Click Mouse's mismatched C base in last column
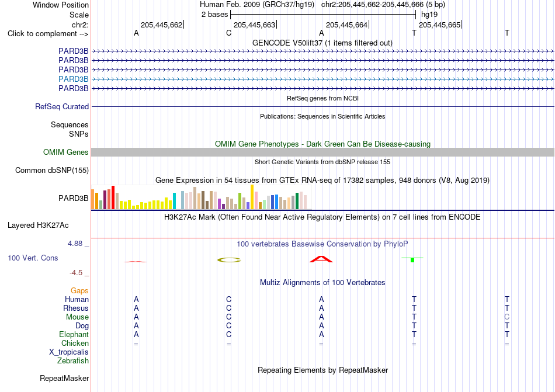This screenshot has width=555, height=392. tap(507, 317)
